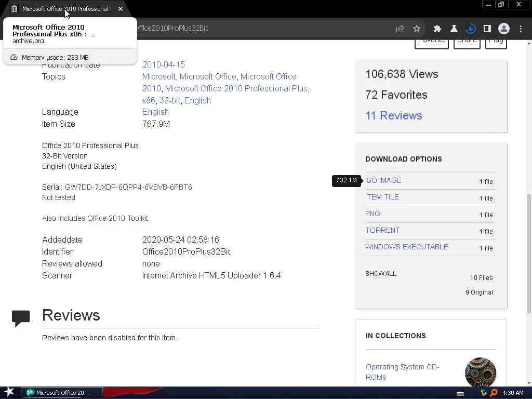Click SHOW ALL download options
532x399 pixels.
(x=380, y=274)
